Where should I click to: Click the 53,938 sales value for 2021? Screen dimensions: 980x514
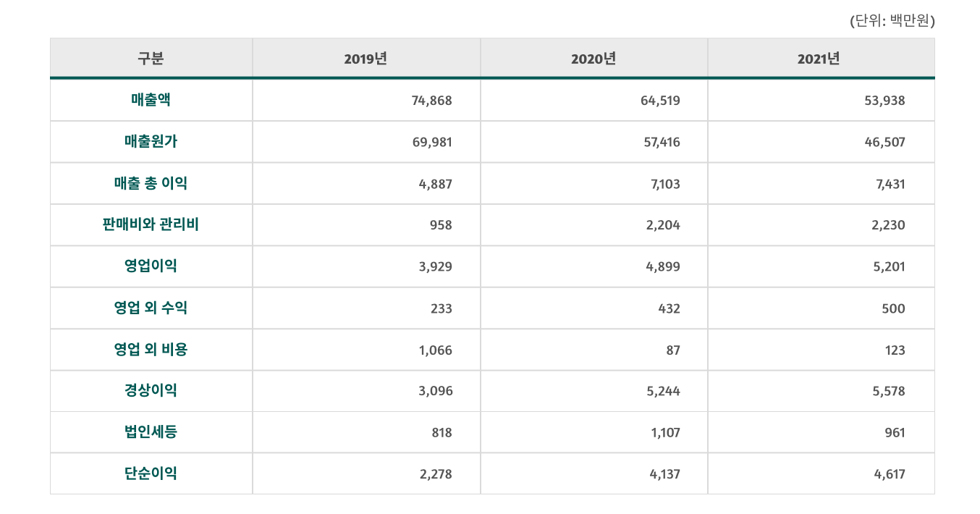pos(884,101)
